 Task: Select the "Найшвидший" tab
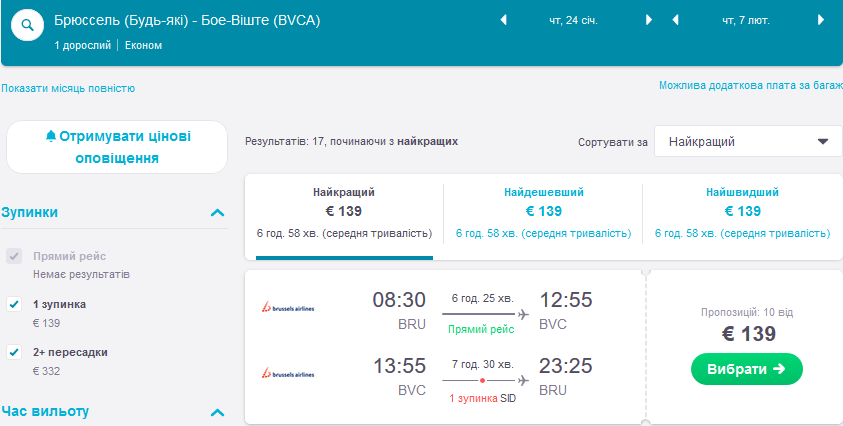(x=742, y=212)
